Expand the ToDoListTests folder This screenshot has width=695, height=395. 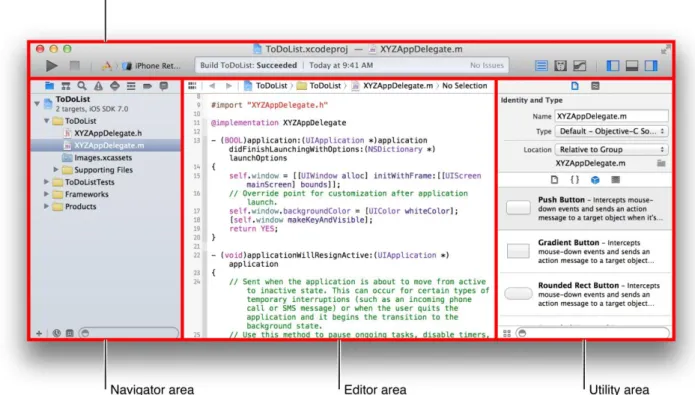[x=46, y=182]
